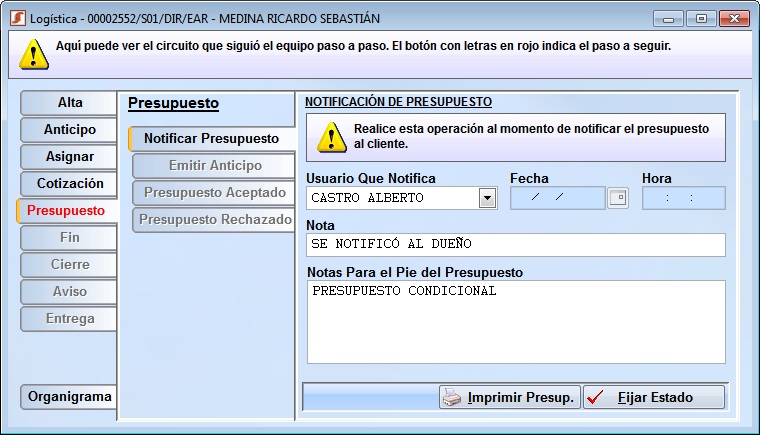760x435 pixels.
Task: Click the printer icon on Imprimir Presup.
Action: pyautogui.click(x=452, y=397)
